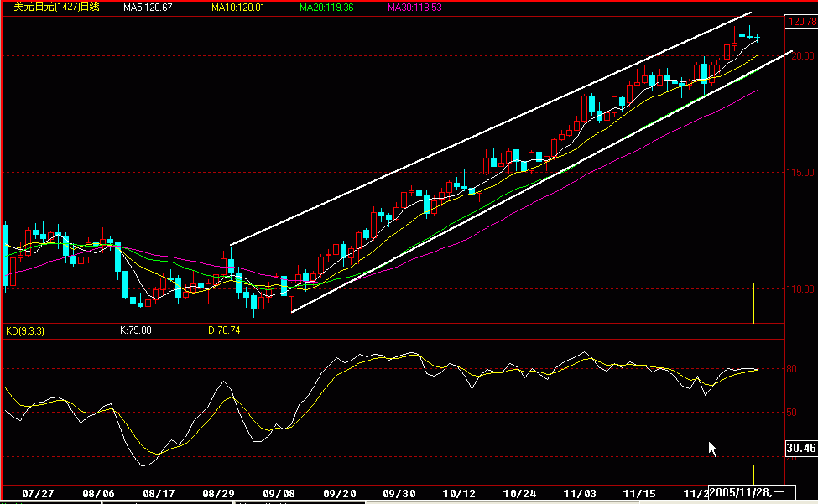This screenshot has width=818, height=504.
Task: Open the KD(9,3,3) indicator settings label
Action: tap(25, 330)
